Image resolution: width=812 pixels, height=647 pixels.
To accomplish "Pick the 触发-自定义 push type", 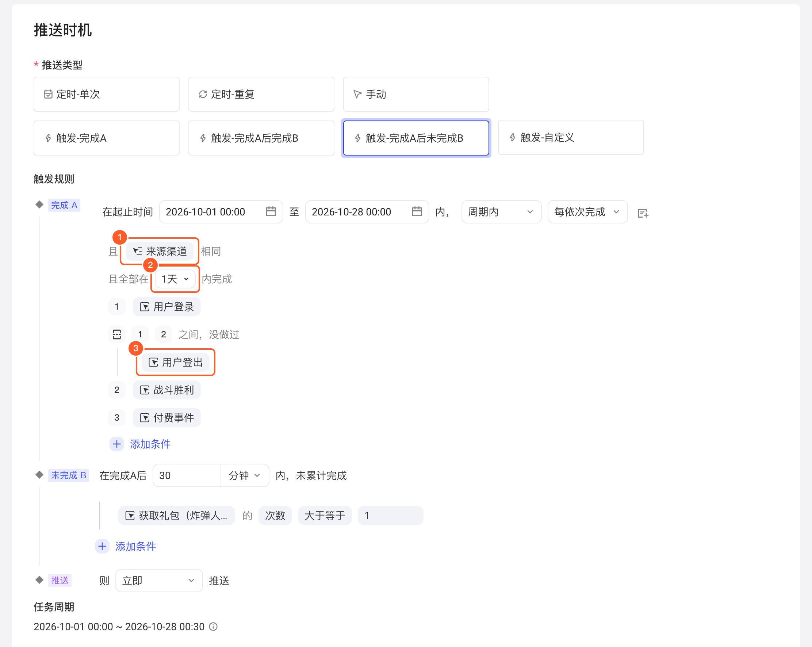I will pos(571,137).
